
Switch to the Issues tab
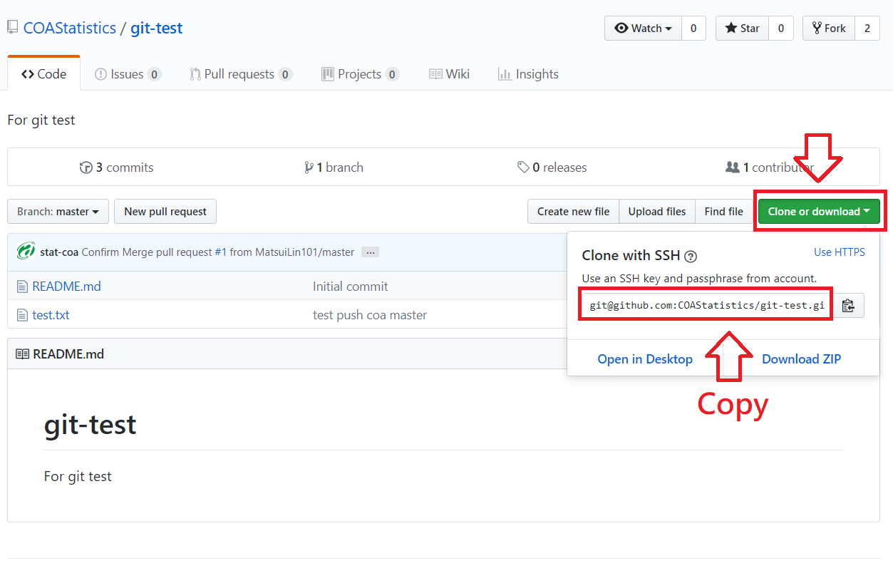[128, 74]
